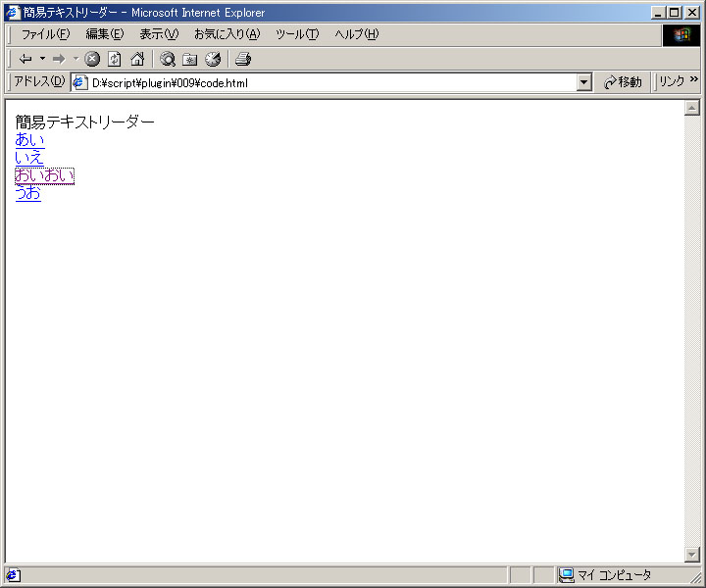This screenshot has width=706, height=588.
Task: Open the Search pane icon
Action: coord(168,59)
